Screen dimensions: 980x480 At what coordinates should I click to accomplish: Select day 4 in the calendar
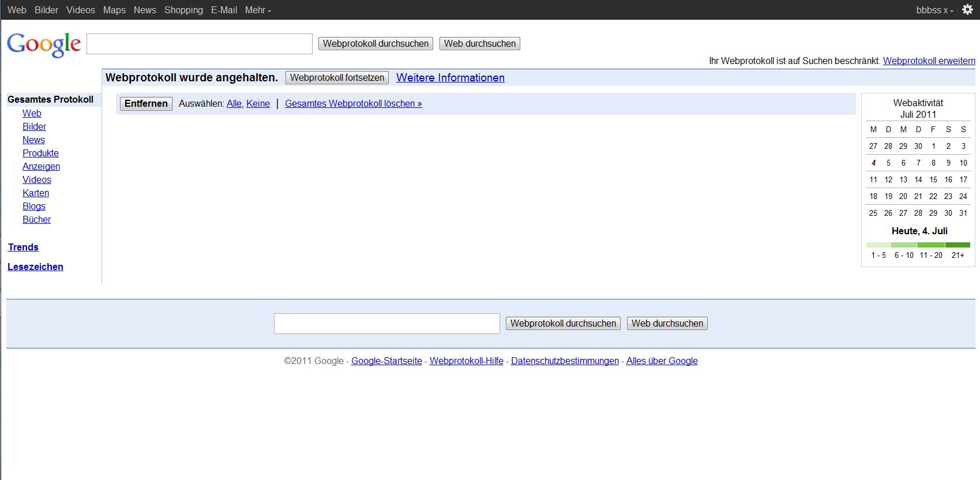click(873, 163)
